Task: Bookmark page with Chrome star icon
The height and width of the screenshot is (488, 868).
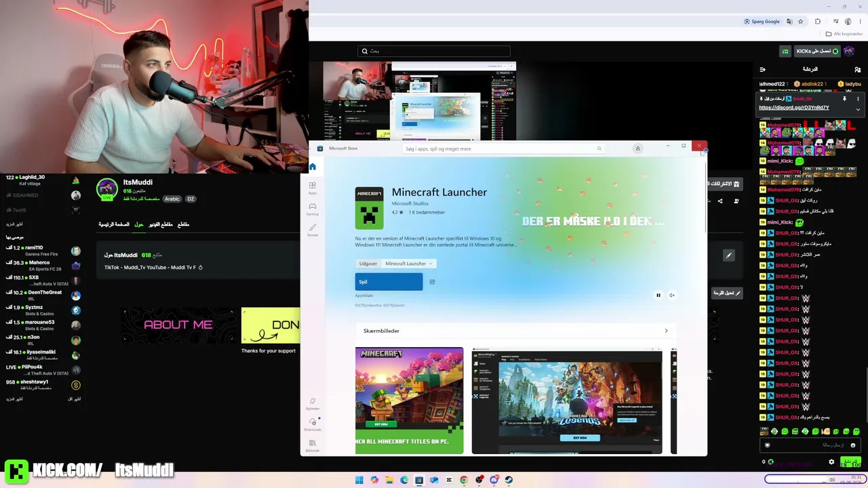Action: coord(800,22)
